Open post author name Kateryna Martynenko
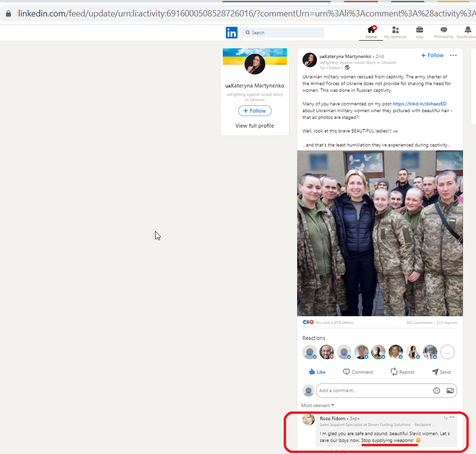 pos(345,56)
